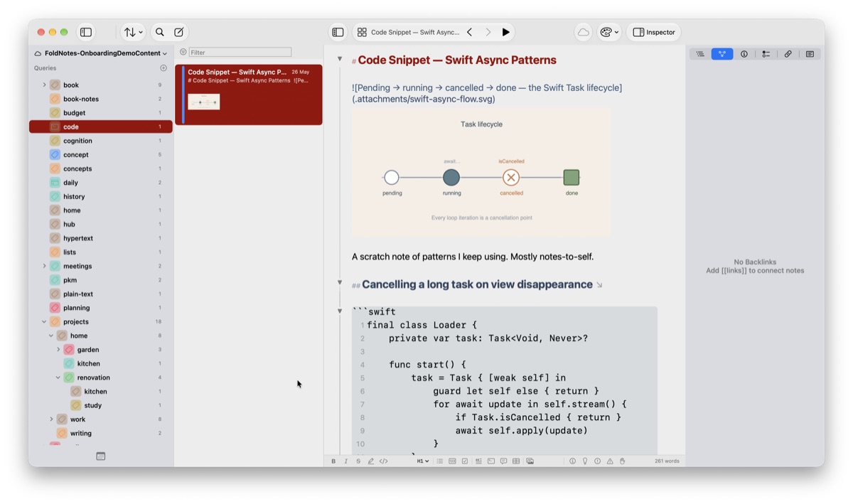This screenshot has height=504, width=853.
Task: Fold the Cancelling a long task section
Action: (x=340, y=283)
